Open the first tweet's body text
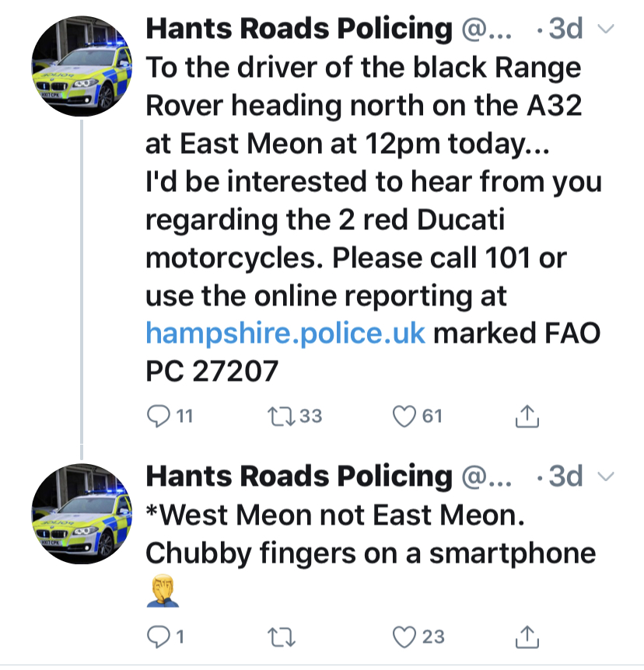644x670 pixels. (374, 219)
